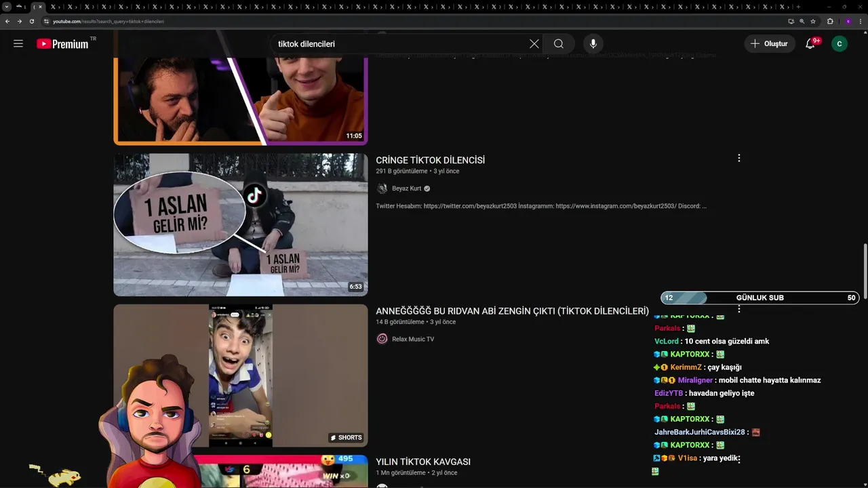Open YILIN TİKTOK KAVGASI video title
Image resolution: width=868 pixels, height=488 pixels.
tap(423, 462)
